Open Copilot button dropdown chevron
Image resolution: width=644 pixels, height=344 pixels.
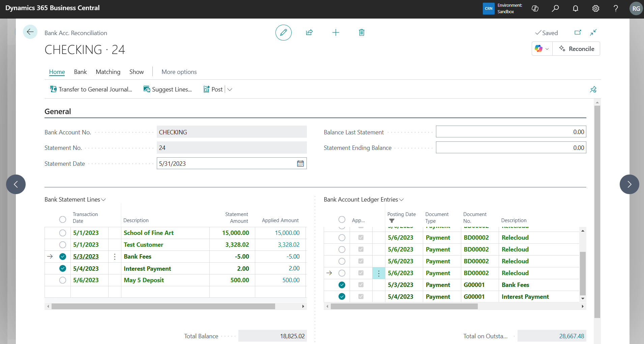tap(547, 49)
